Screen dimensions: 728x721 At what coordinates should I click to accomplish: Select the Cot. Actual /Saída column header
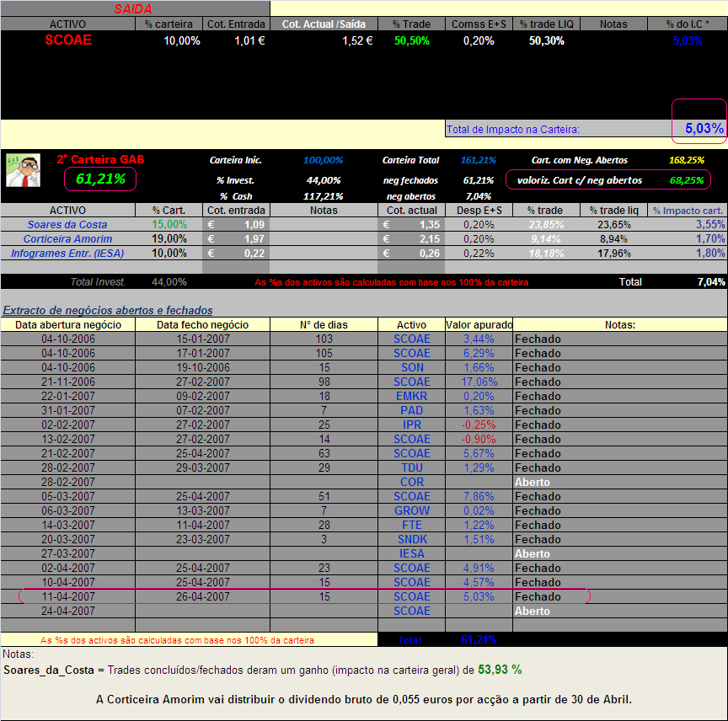coord(324,24)
